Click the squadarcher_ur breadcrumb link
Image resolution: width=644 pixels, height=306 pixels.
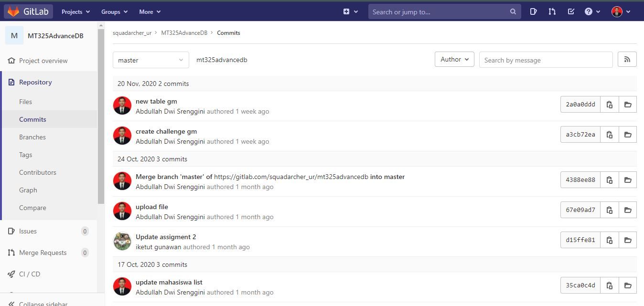click(132, 33)
